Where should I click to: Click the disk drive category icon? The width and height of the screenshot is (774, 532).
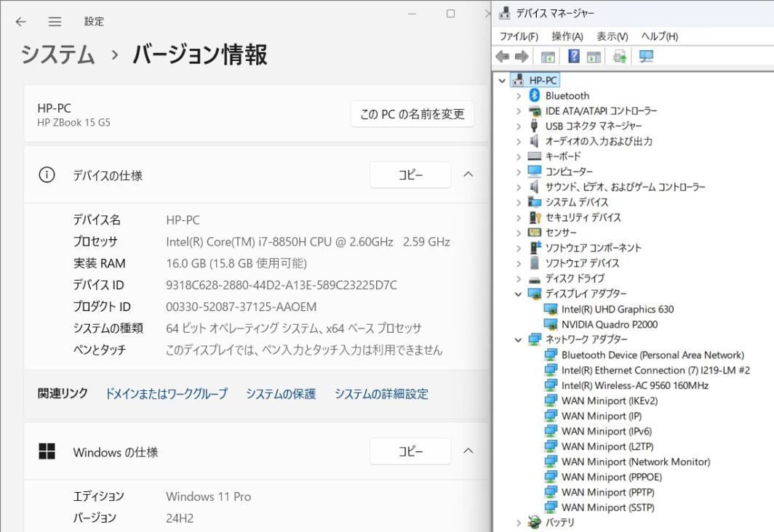(535, 279)
